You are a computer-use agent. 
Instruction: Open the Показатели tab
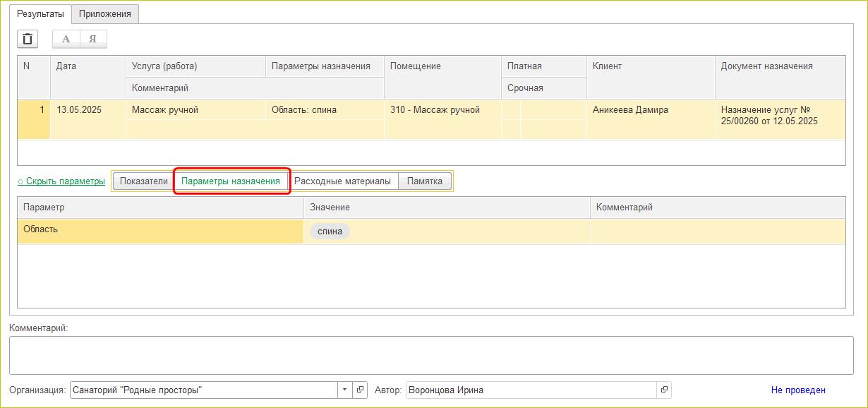(143, 181)
